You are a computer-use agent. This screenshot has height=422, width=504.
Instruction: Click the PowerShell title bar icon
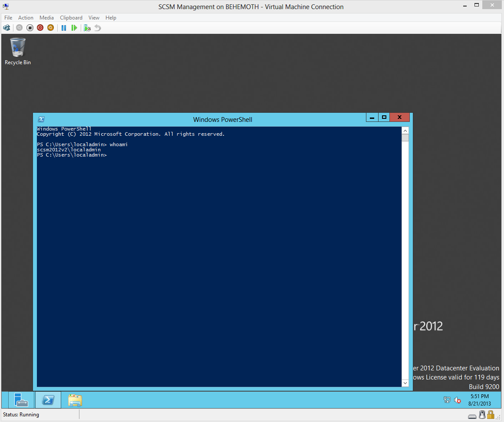pyautogui.click(x=41, y=119)
